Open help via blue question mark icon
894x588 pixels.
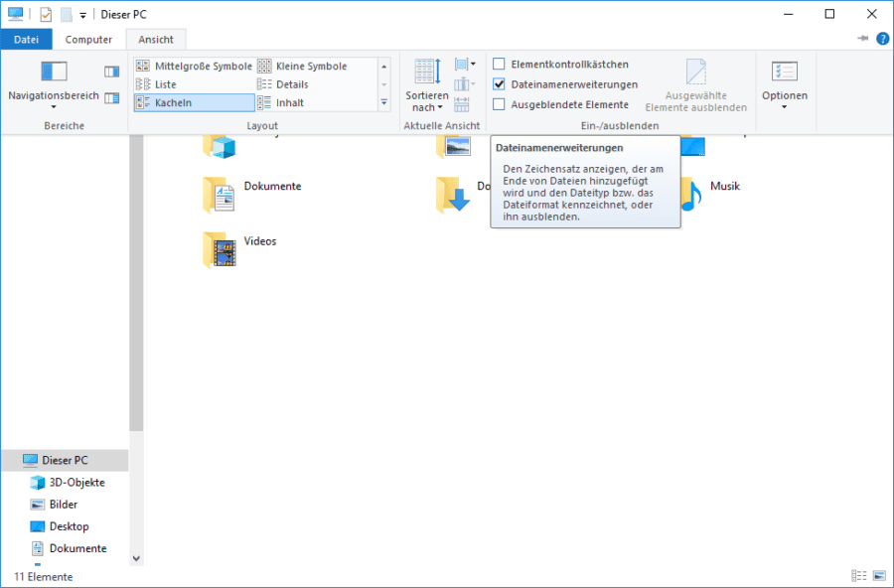(x=883, y=38)
